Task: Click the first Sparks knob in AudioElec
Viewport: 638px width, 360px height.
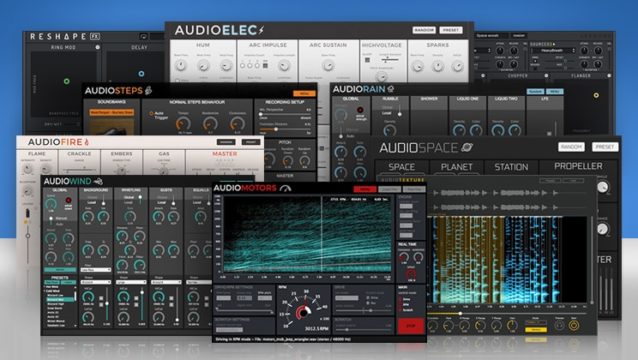Action: (x=417, y=66)
